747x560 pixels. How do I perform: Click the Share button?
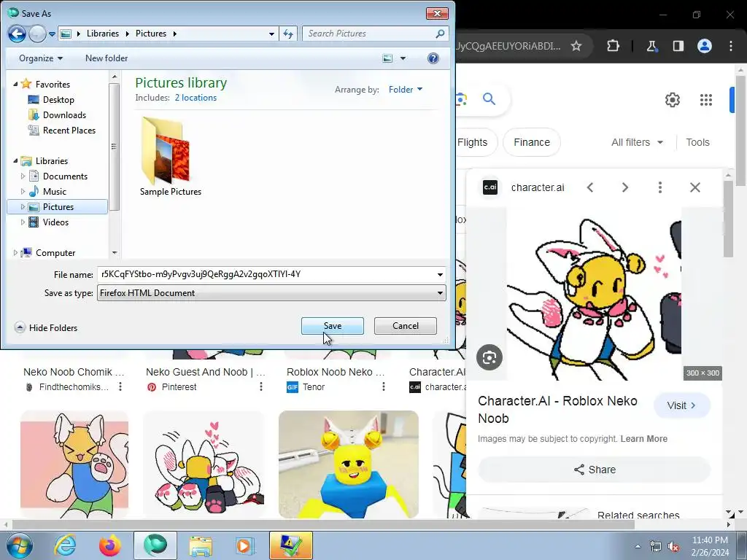[x=595, y=470]
